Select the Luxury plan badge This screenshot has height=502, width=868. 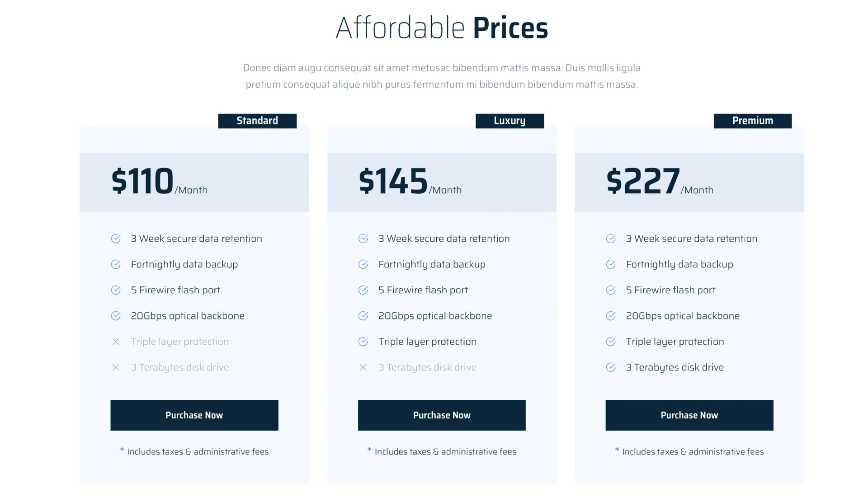point(509,121)
